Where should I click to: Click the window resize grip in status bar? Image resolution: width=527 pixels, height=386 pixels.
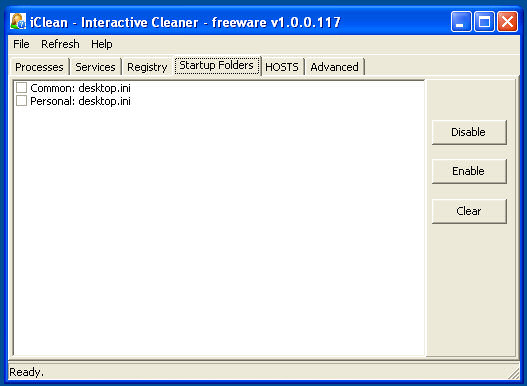513,373
